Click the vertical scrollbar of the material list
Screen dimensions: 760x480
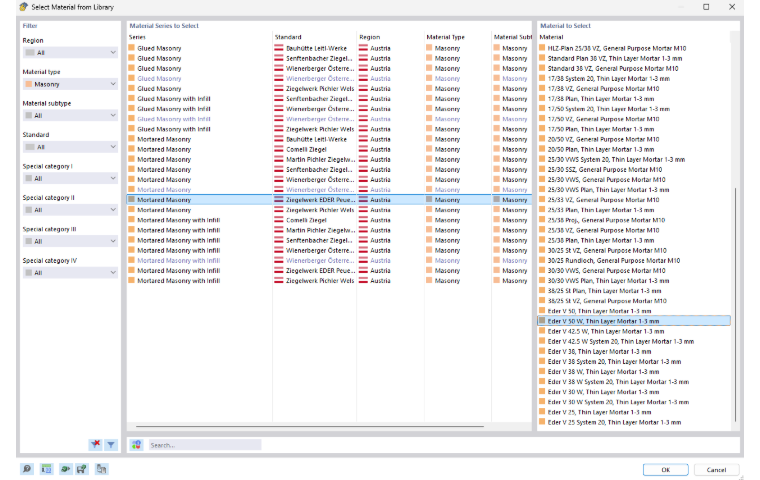pyautogui.click(x=736, y=304)
